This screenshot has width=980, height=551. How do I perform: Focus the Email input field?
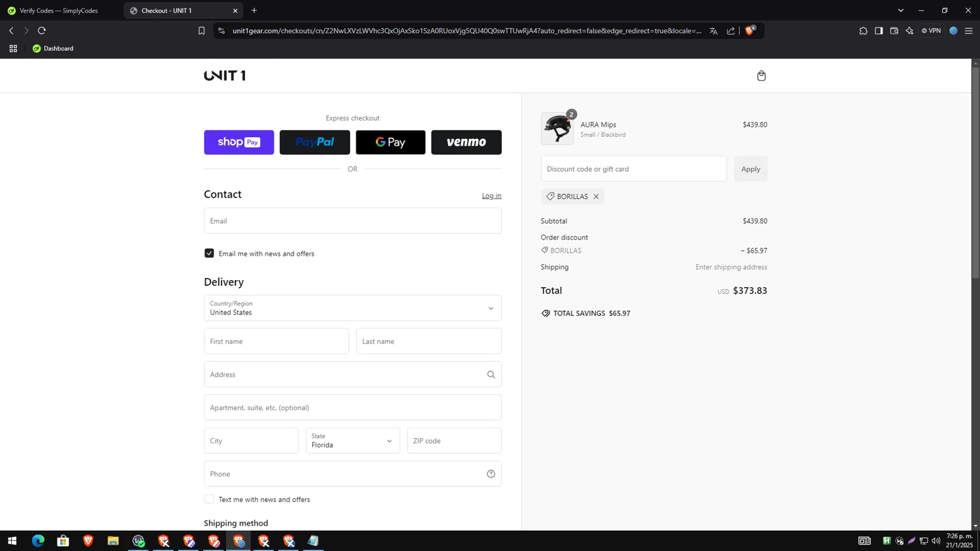[353, 221]
